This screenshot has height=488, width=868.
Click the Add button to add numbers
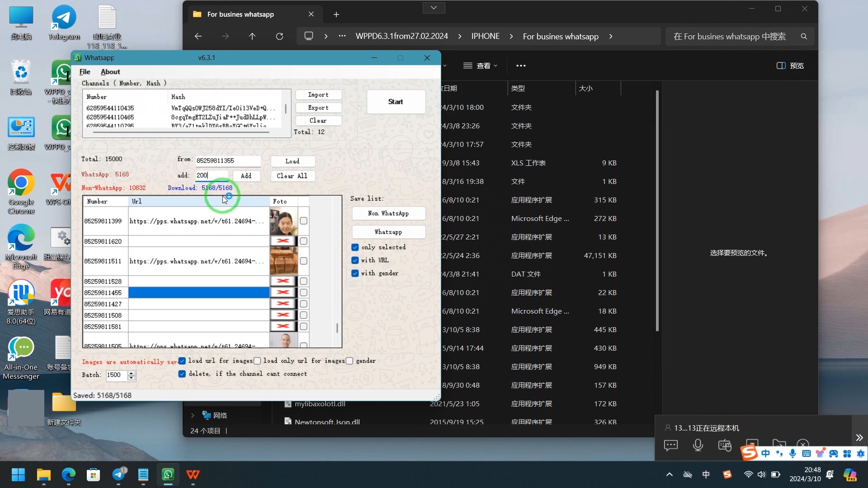246,176
